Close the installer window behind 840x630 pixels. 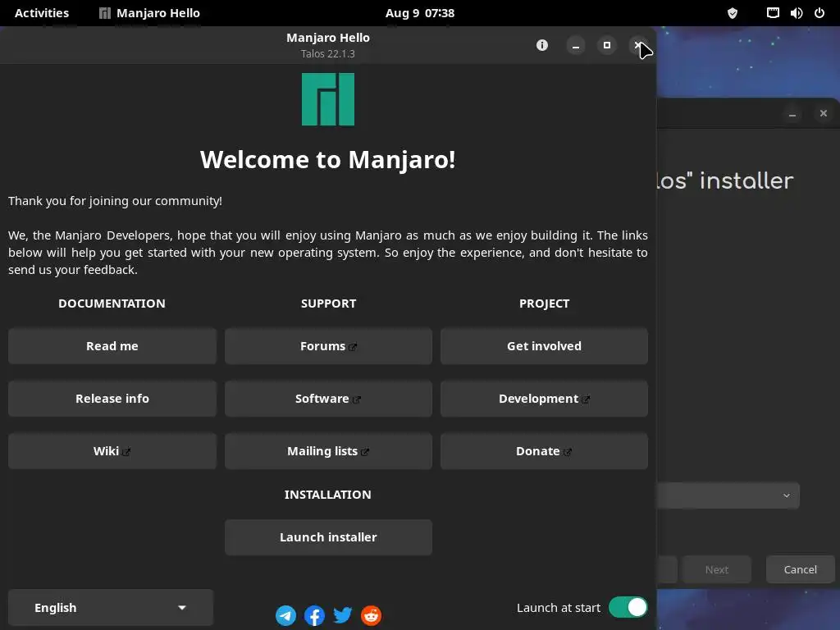coord(824,113)
